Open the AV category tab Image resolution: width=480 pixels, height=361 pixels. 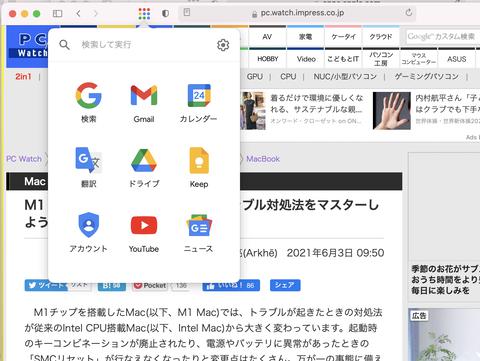click(x=267, y=37)
